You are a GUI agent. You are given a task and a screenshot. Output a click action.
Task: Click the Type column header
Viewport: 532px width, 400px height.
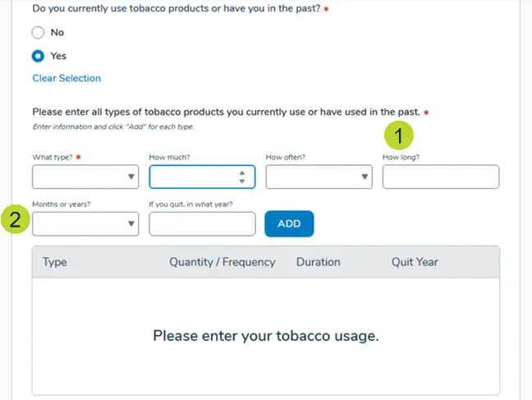pyautogui.click(x=54, y=262)
